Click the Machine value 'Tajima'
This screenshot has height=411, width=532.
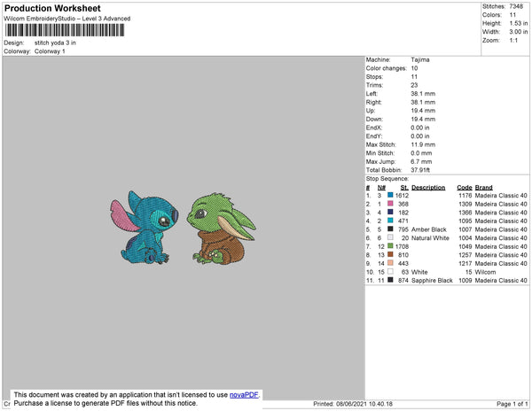[x=420, y=59]
